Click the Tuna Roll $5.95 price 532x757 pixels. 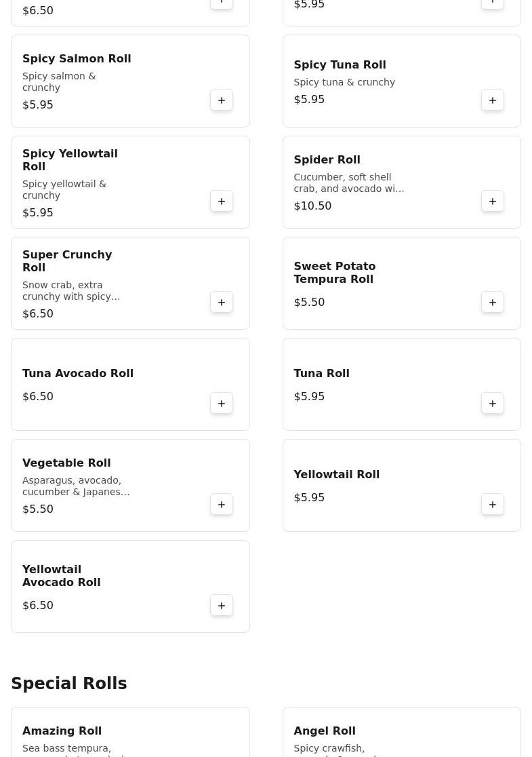pos(309,397)
